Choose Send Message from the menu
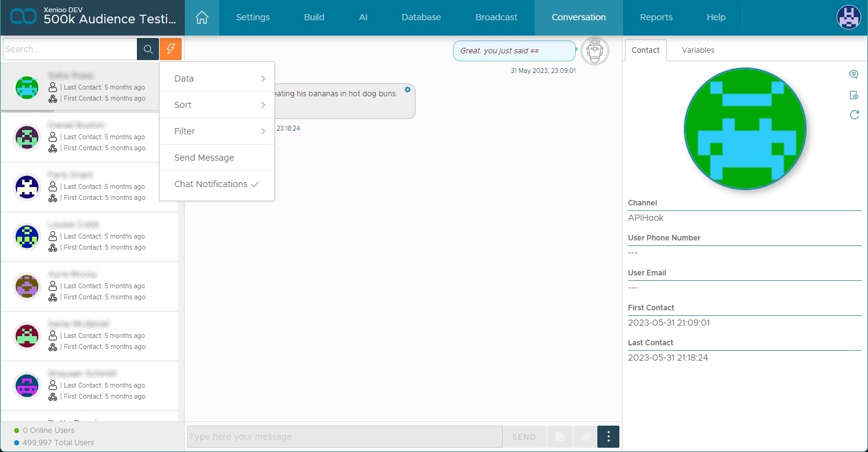 (204, 158)
